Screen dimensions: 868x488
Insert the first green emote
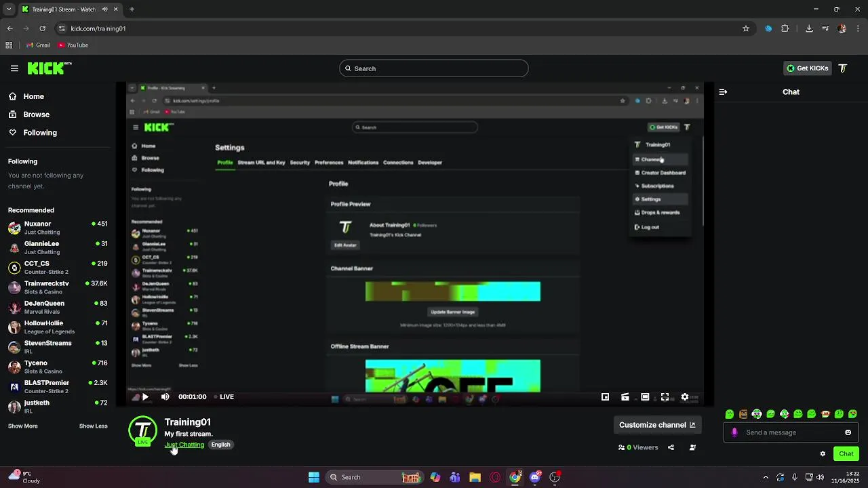pyautogui.click(x=730, y=414)
